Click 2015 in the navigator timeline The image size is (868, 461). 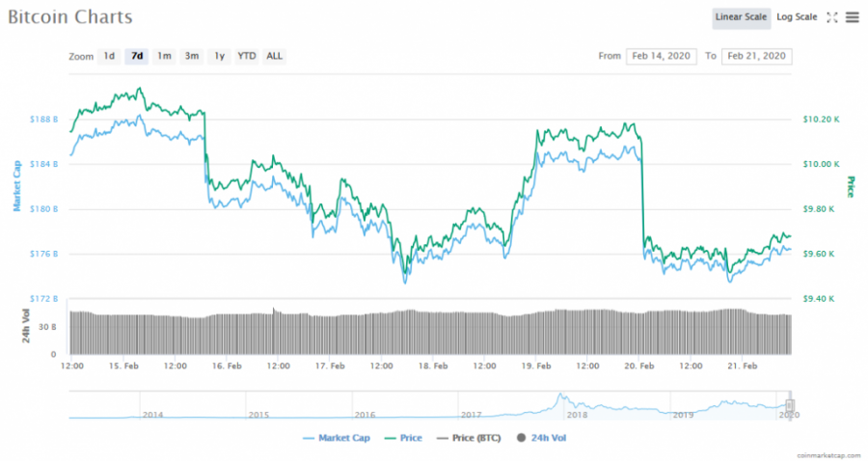258,415
